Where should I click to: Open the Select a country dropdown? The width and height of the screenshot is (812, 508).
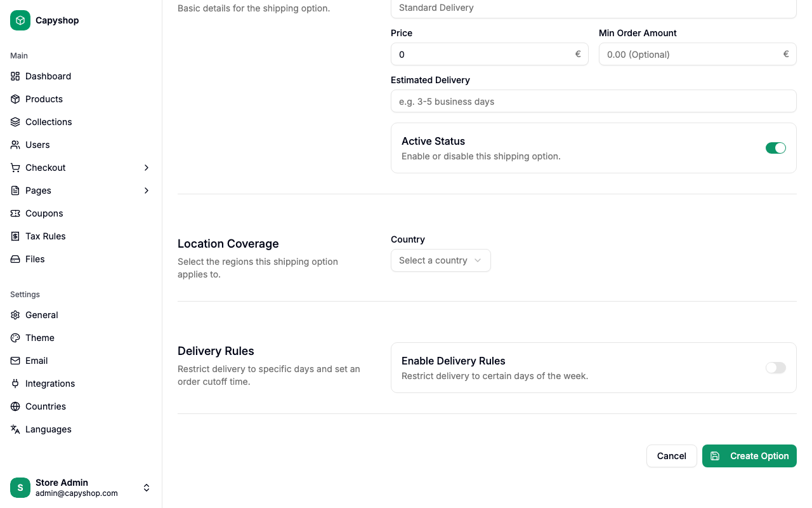[441, 260]
